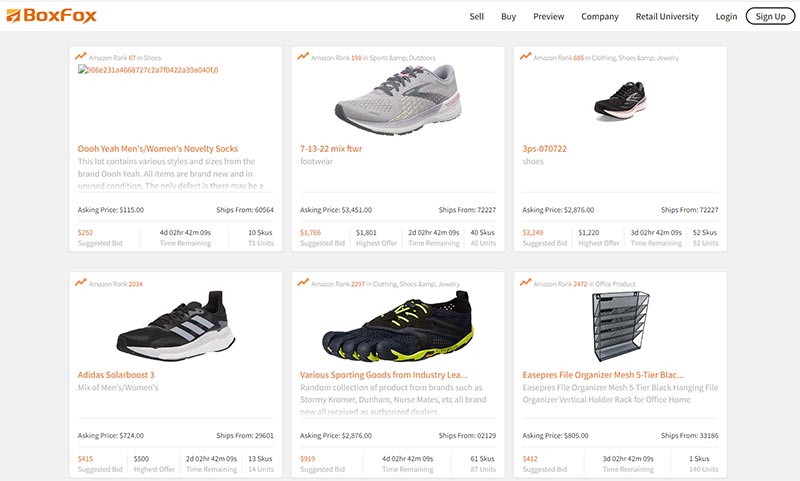Screen dimensions: 800x481
Task: Click the Sign Up button
Action: click(770, 16)
